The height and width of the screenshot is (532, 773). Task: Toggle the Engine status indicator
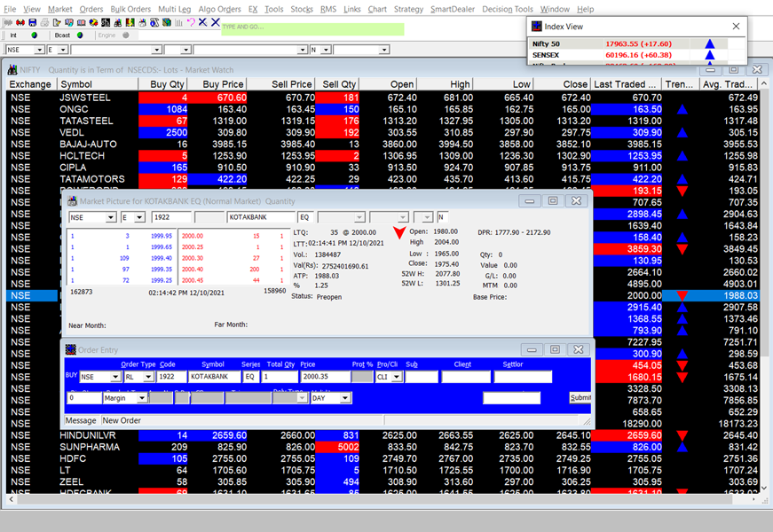pyautogui.click(x=125, y=35)
